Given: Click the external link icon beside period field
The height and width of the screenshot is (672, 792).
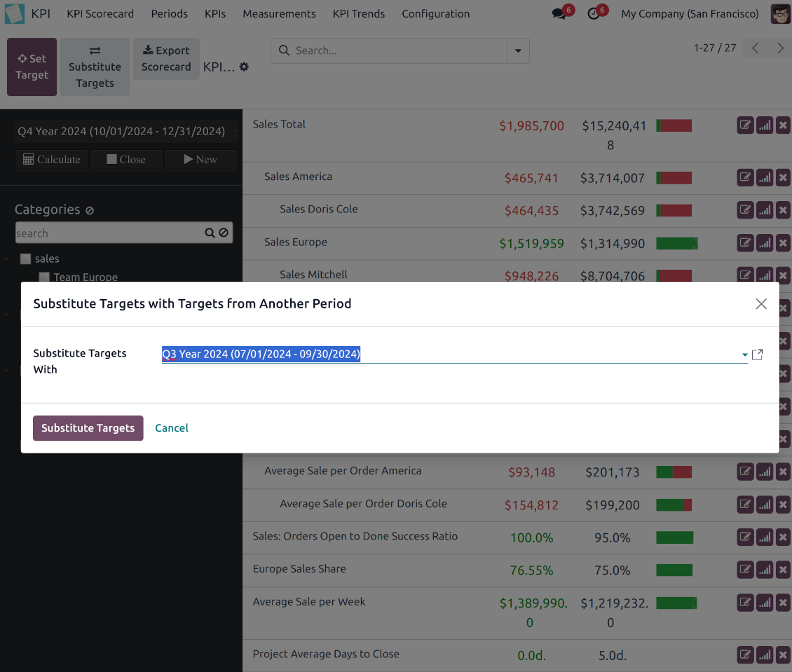Looking at the screenshot, I should tap(757, 355).
